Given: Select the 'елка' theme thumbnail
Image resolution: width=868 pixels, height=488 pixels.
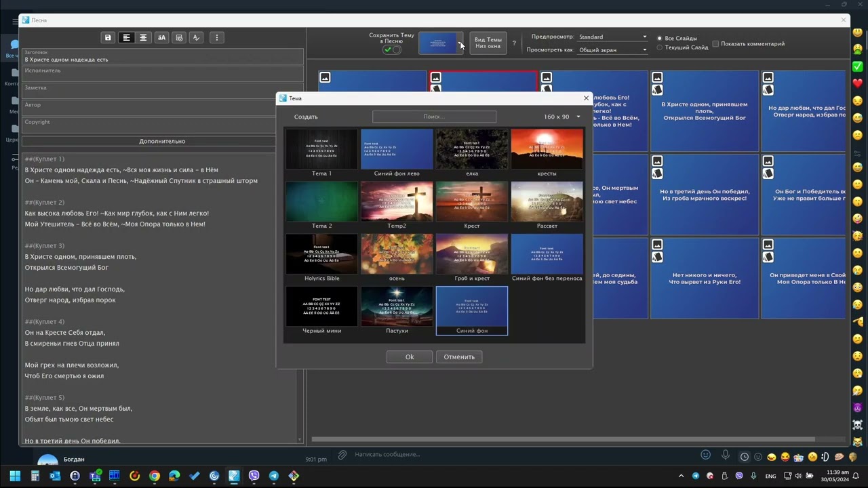Looking at the screenshot, I should (472, 153).
